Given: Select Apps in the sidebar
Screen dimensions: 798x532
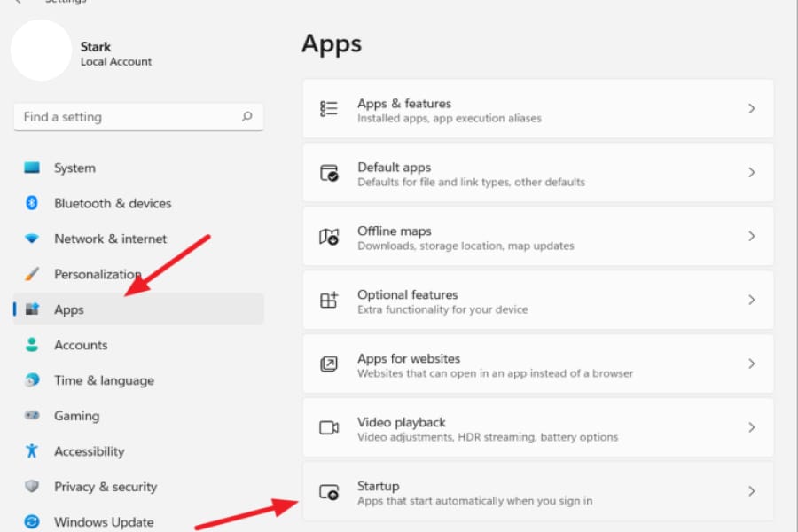Looking at the screenshot, I should 138,309.
